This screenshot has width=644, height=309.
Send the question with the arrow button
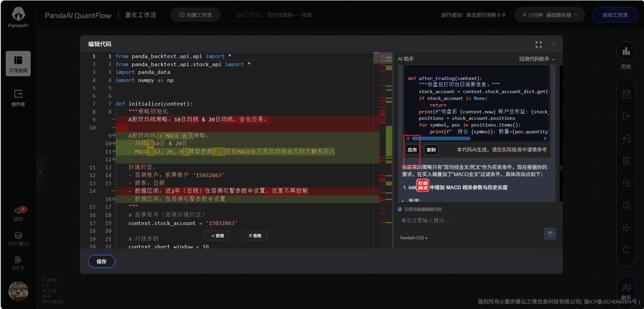[550, 234]
